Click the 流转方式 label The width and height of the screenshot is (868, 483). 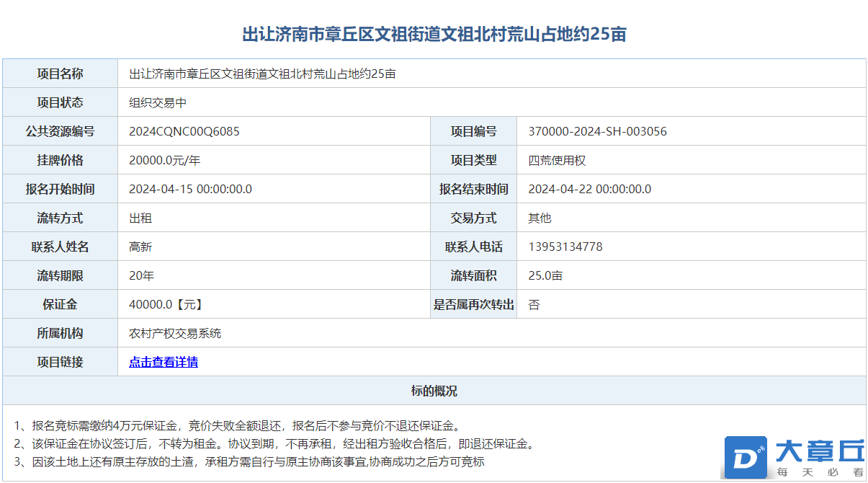[60, 218]
